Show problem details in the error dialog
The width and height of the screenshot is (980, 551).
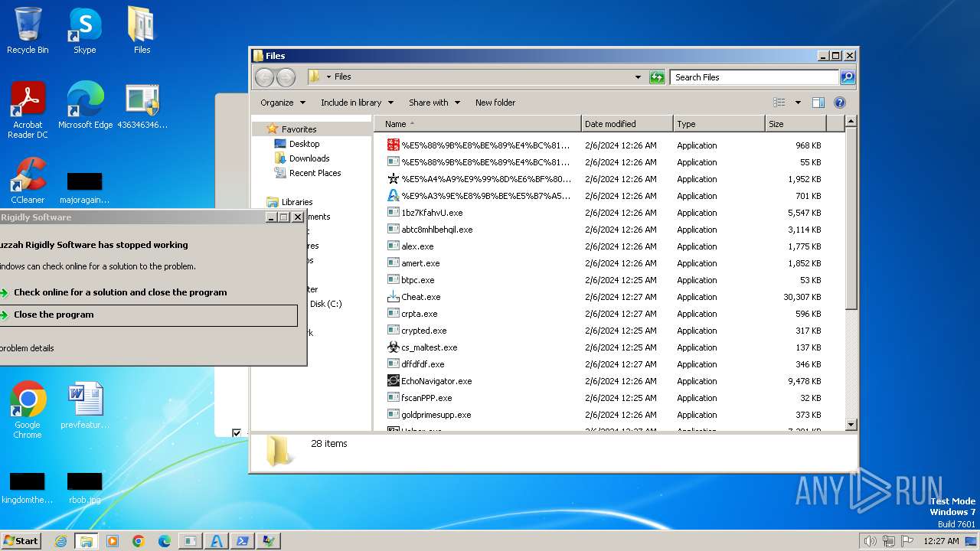[27, 348]
